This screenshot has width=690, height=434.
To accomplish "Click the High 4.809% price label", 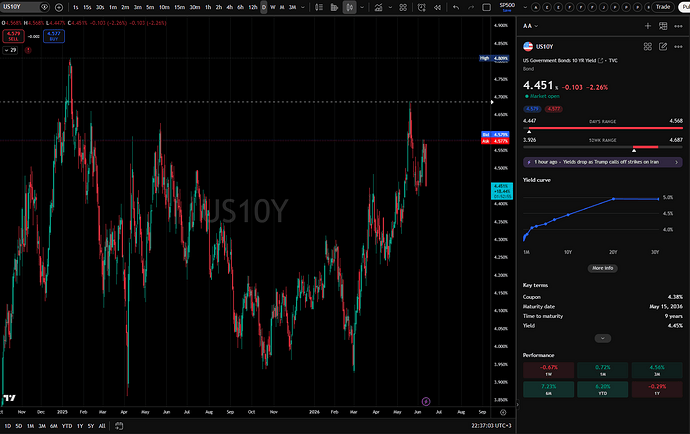I will tap(494, 58).
